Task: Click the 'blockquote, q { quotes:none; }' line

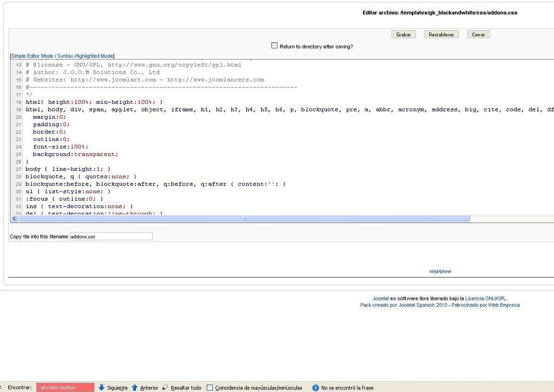Action: tap(81, 176)
